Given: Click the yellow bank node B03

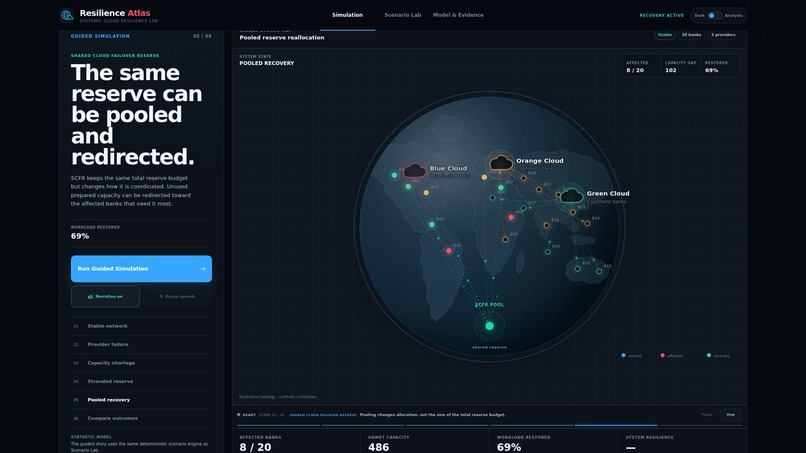Looking at the screenshot, I should pos(426,193).
